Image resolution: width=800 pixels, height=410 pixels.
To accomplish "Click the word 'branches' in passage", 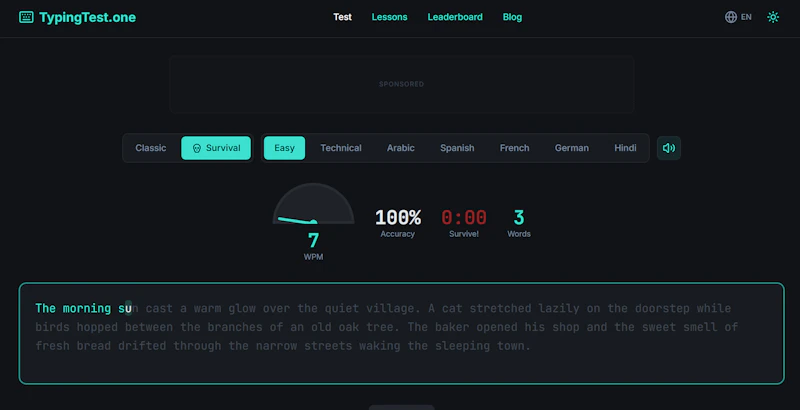I will click(235, 327).
